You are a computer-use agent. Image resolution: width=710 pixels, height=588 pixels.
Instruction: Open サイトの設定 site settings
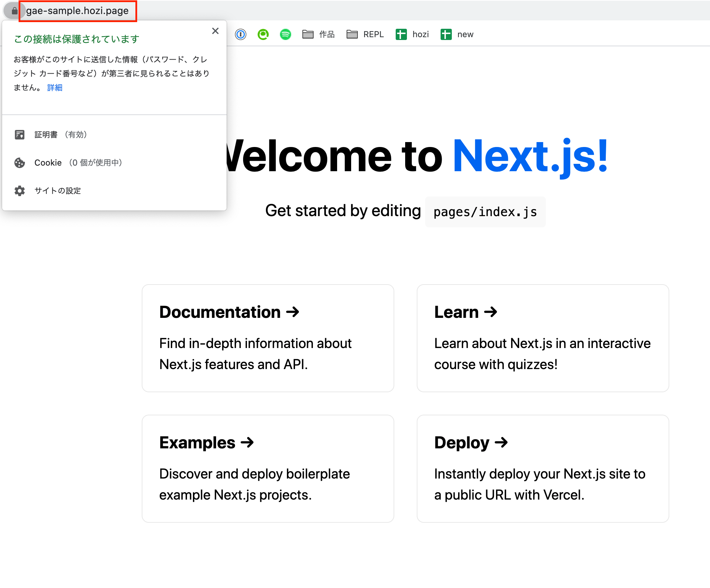click(x=58, y=191)
